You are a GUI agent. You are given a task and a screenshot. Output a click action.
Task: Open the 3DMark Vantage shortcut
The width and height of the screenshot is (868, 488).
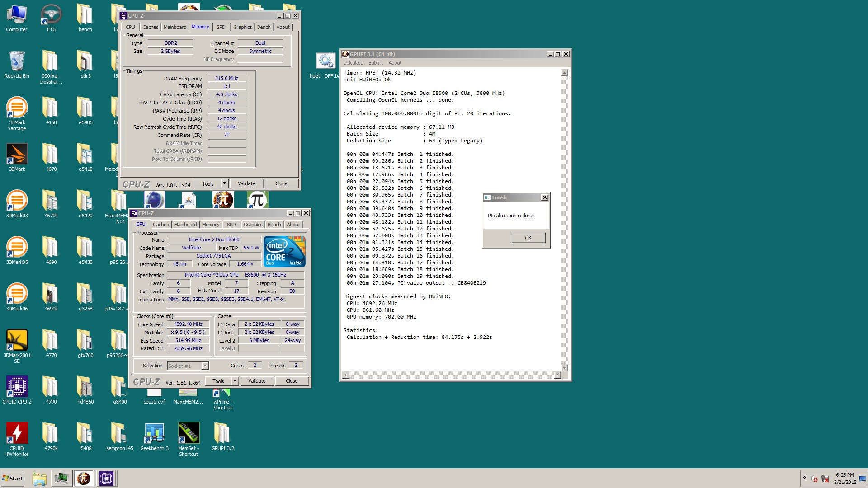coord(17,114)
